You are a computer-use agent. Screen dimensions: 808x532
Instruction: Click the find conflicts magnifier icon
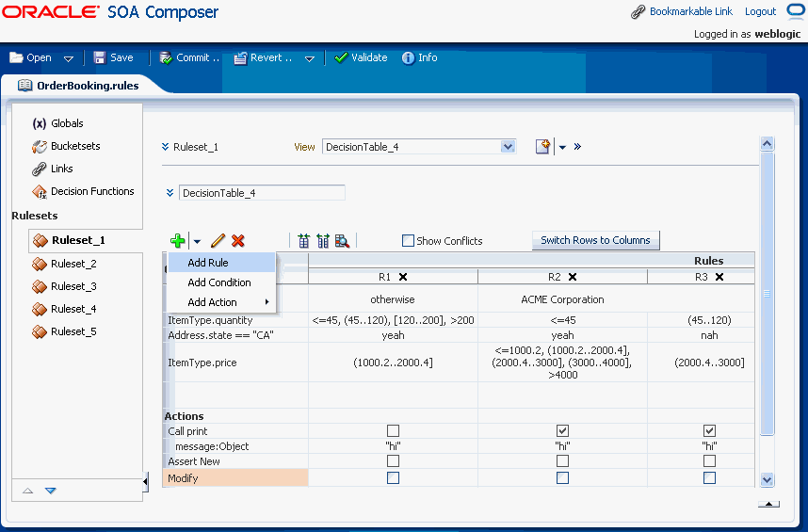342,240
